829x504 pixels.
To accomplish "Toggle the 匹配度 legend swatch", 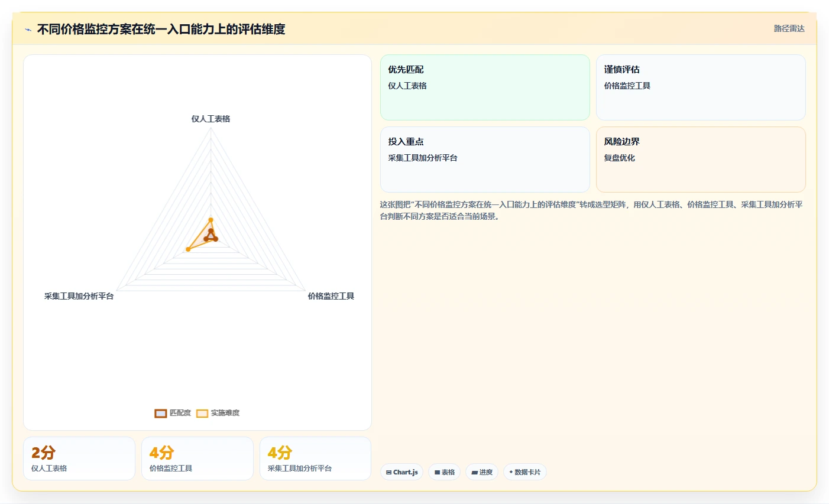I will coord(161,413).
